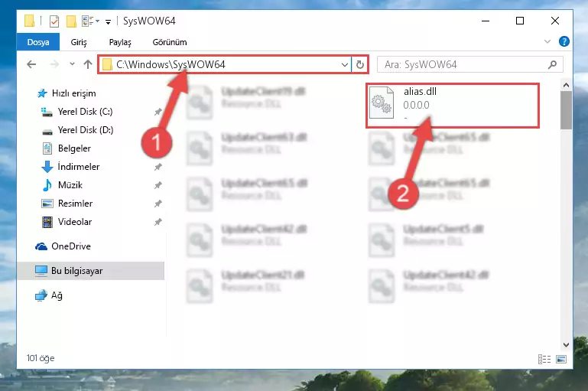Screen dimensions: 588x391
Task: Expand the ribbon with the chevron
Action: [x=547, y=41]
